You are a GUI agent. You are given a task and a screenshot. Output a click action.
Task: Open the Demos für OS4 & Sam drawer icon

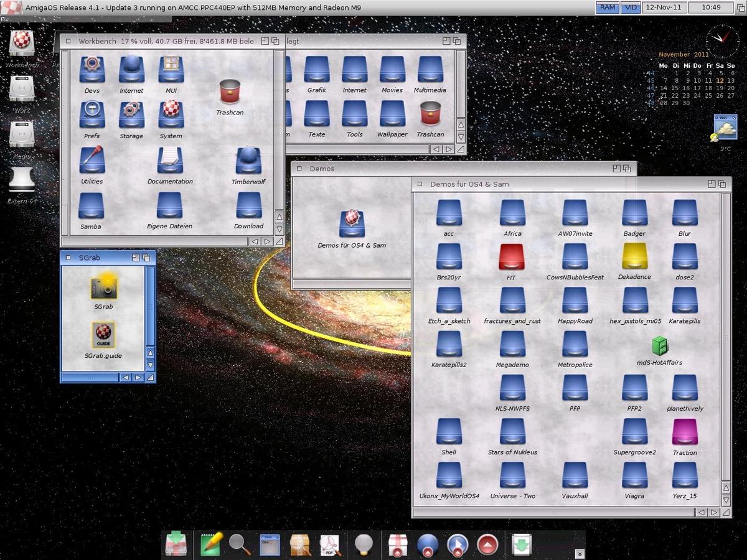click(352, 223)
